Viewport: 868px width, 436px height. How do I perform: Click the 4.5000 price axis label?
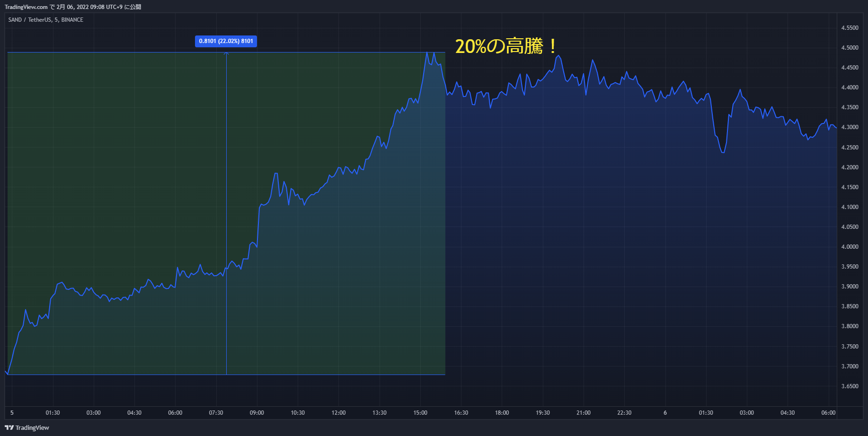(850, 48)
